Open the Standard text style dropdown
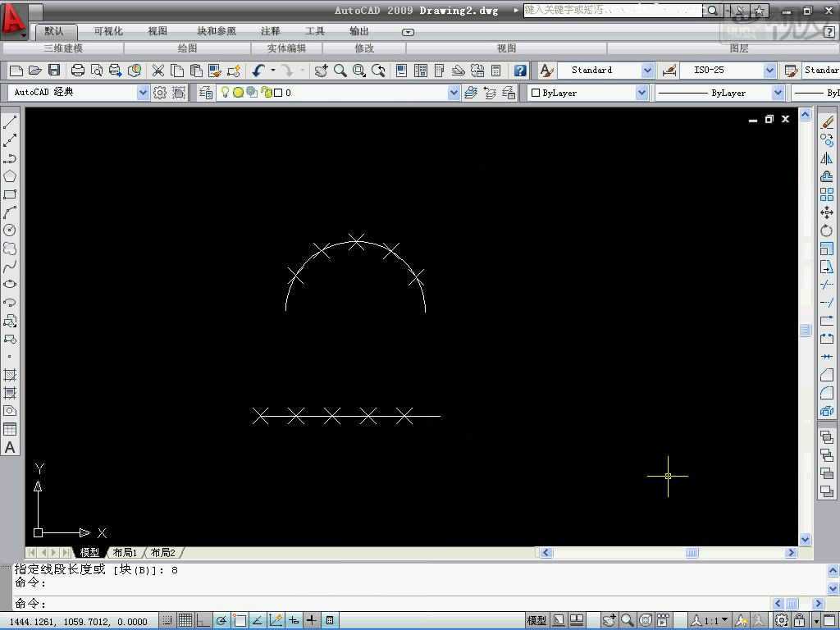The height and width of the screenshot is (630, 840). pyautogui.click(x=647, y=71)
